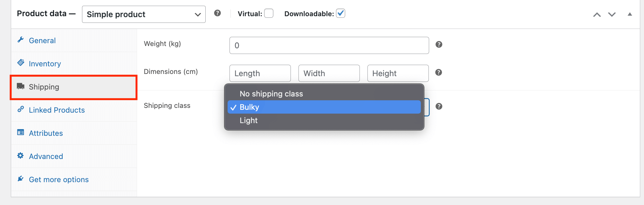Enable the Virtual checkbox
The height and width of the screenshot is (205, 644).
click(x=269, y=13)
